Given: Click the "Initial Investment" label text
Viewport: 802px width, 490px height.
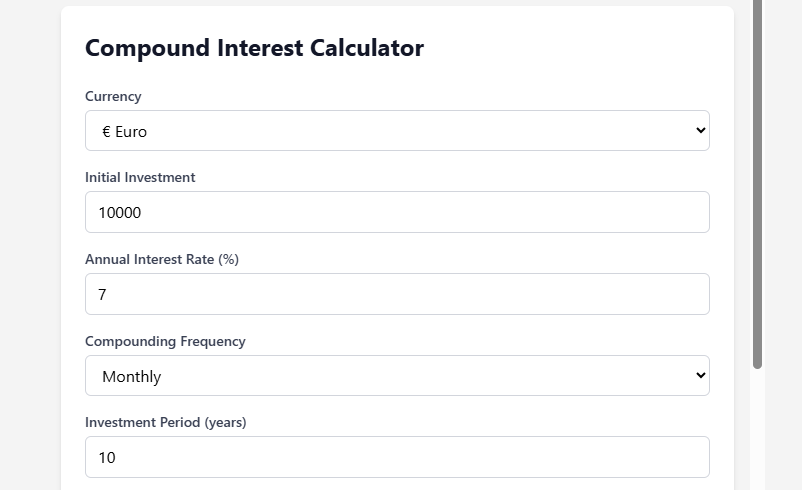Looking at the screenshot, I should tap(140, 178).
